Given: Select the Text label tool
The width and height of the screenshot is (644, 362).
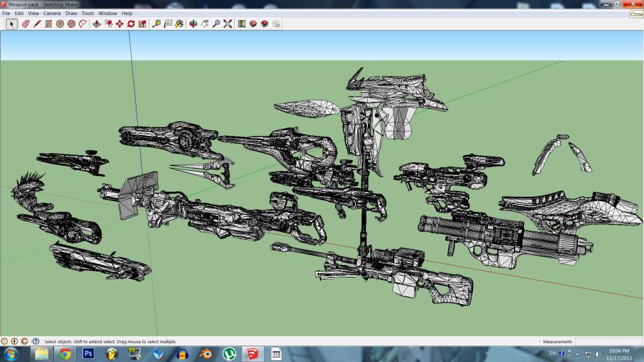Looking at the screenshot, I should pyautogui.click(x=168, y=25).
